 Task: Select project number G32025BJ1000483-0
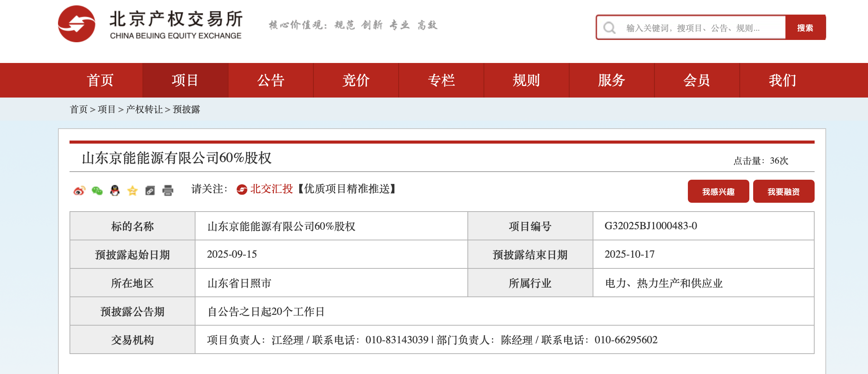[x=651, y=226]
